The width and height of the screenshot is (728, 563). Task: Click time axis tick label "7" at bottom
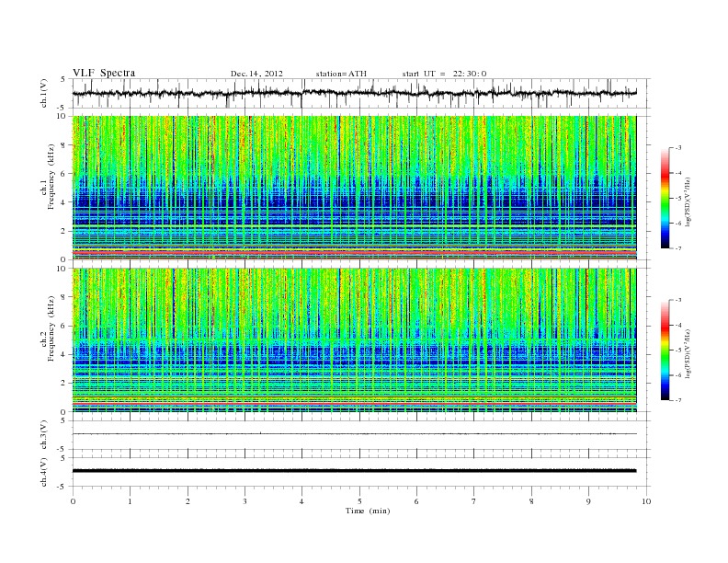click(x=474, y=501)
